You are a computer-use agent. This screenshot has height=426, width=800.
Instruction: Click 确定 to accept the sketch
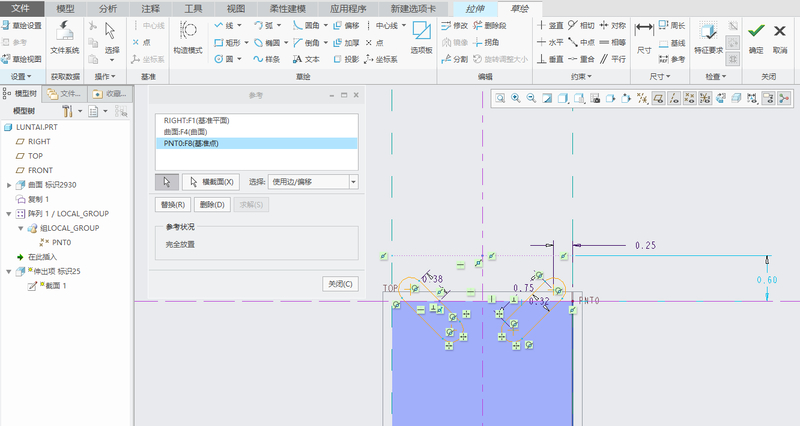[x=756, y=37]
